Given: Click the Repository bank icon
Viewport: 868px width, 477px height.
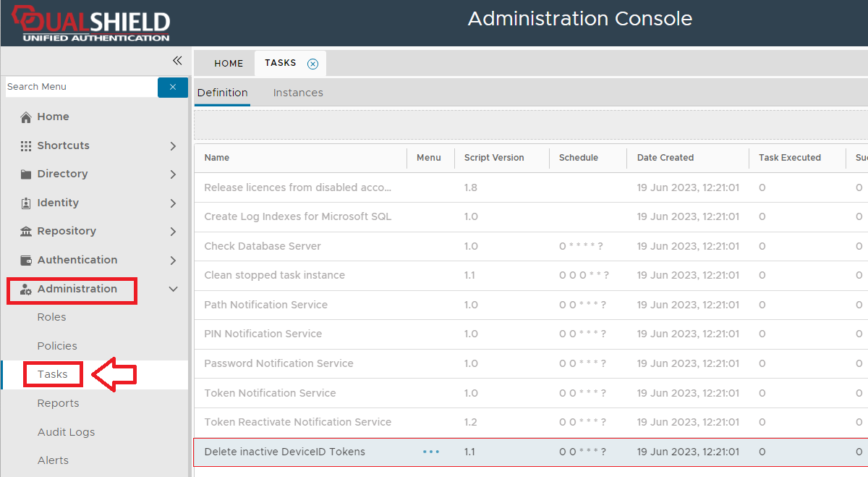Looking at the screenshot, I should [26, 232].
